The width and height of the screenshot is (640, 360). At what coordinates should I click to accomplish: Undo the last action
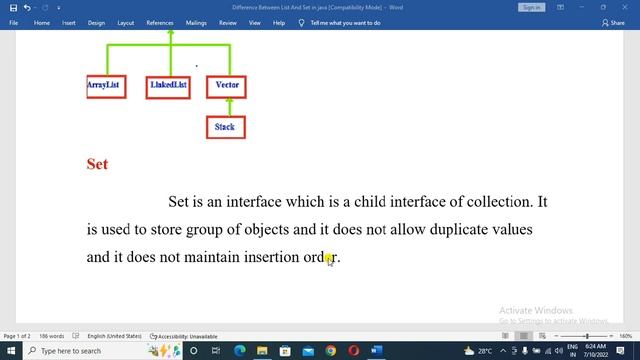27,8
